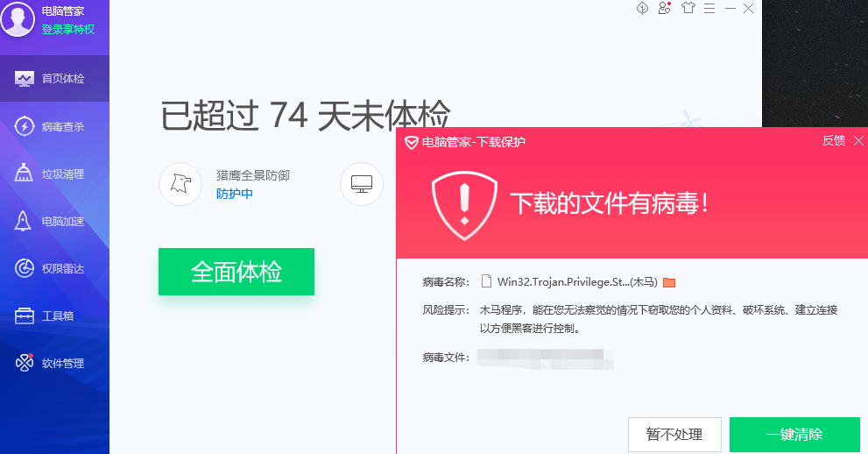Open the 工具箱 toolbox
This screenshot has height=454, width=868.
[55, 316]
